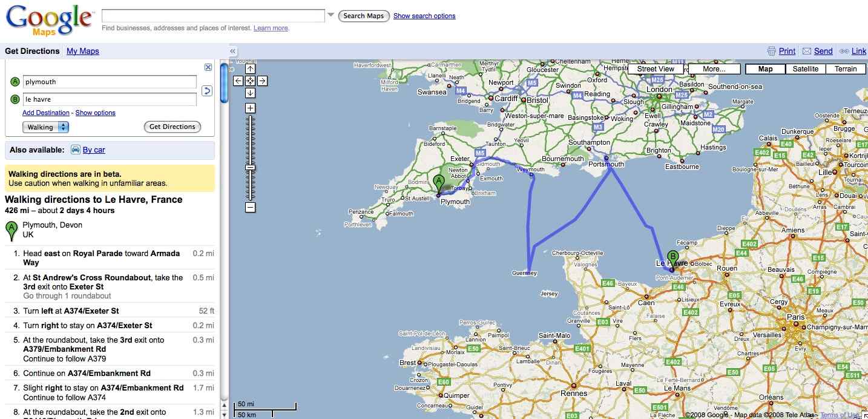Return to last result using center pan button

click(x=250, y=81)
